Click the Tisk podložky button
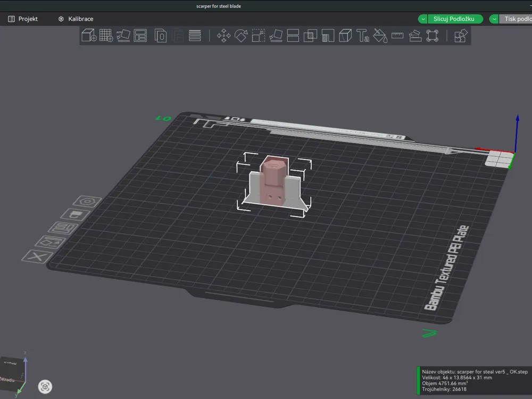532x399 pixels. point(516,19)
